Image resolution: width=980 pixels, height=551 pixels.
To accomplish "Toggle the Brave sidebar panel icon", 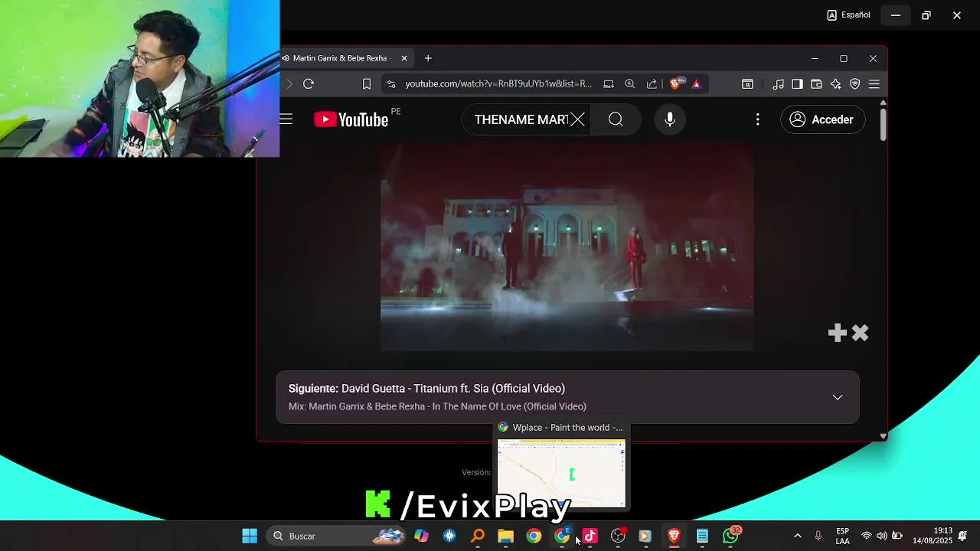I will (x=797, y=84).
